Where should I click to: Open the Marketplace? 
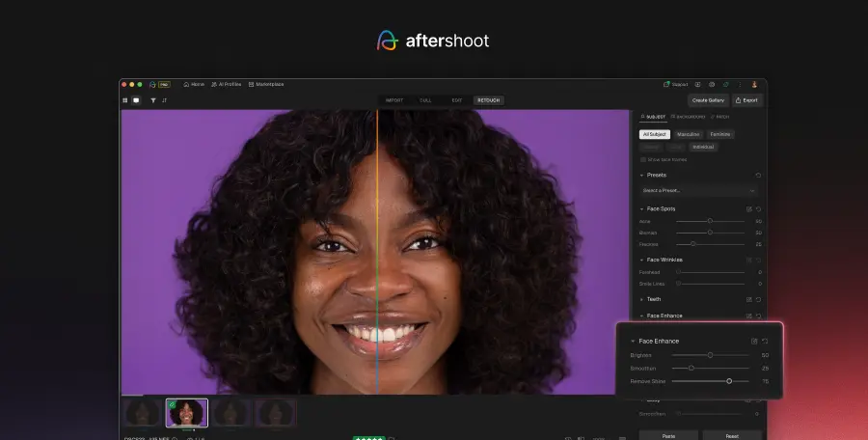266,84
